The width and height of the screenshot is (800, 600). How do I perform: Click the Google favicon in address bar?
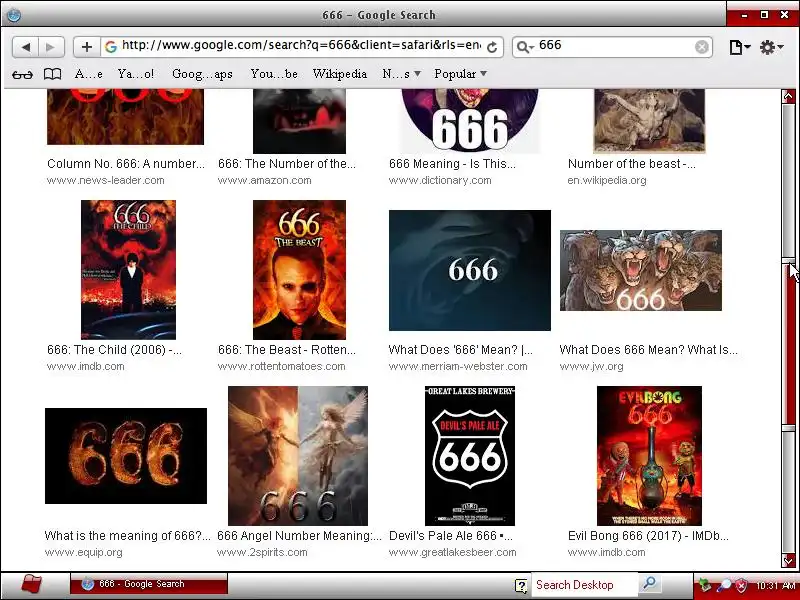(x=111, y=47)
